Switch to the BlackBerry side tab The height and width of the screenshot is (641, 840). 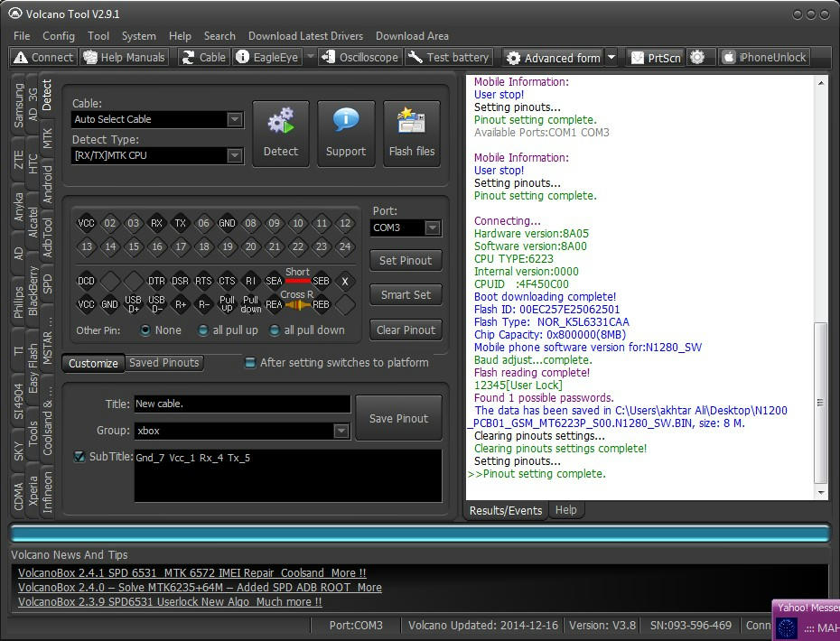click(33, 291)
